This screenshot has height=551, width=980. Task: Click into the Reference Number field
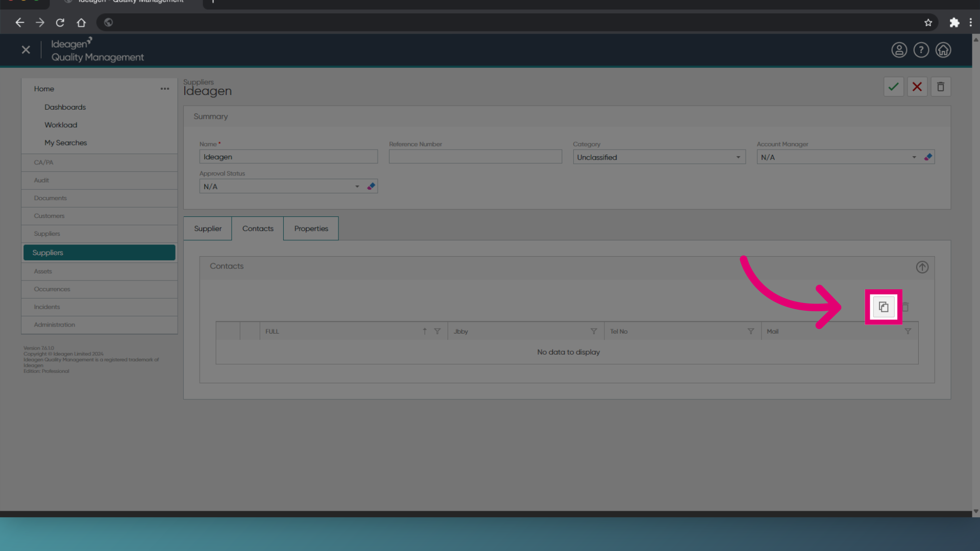tap(475, 157)
